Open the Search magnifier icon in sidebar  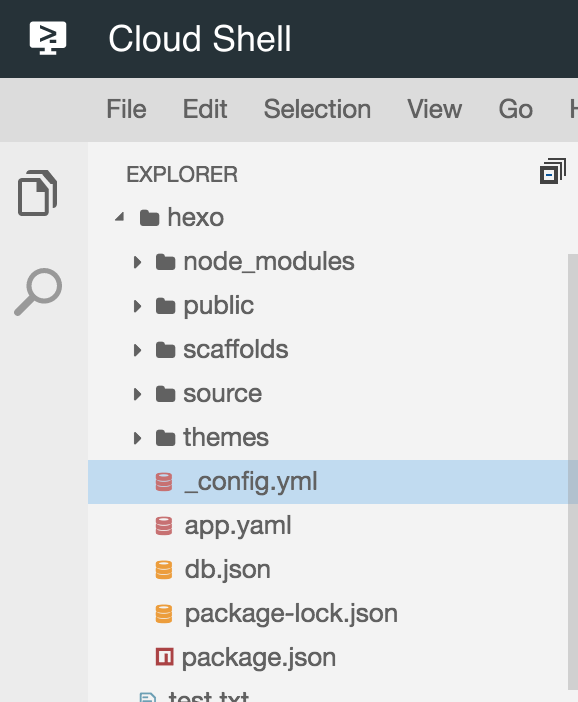click(x=38, y=292)
